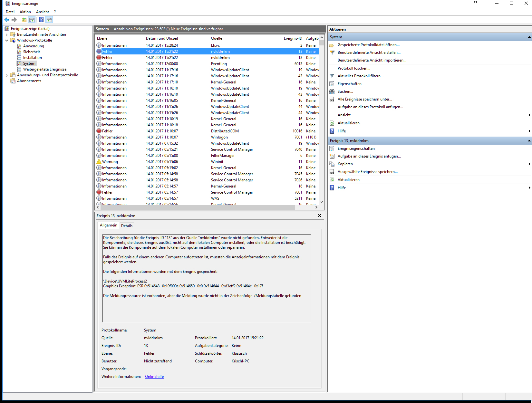
Task: Collapse the Ereignis 13, nvlddmkm actions section
Action: pyautogui.click(x=529, y=141)
